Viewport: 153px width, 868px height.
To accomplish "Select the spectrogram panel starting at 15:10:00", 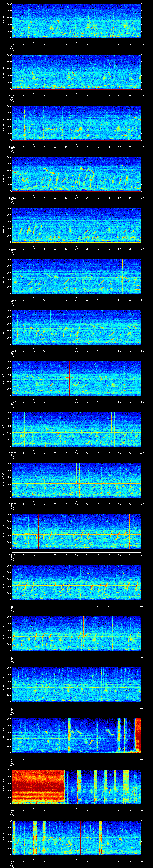I will tap(77, 481).
